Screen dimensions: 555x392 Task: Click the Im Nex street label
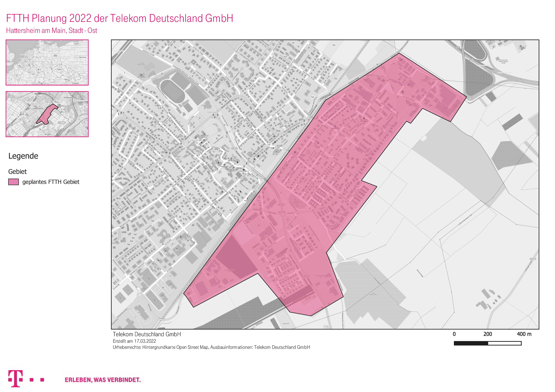277,148
